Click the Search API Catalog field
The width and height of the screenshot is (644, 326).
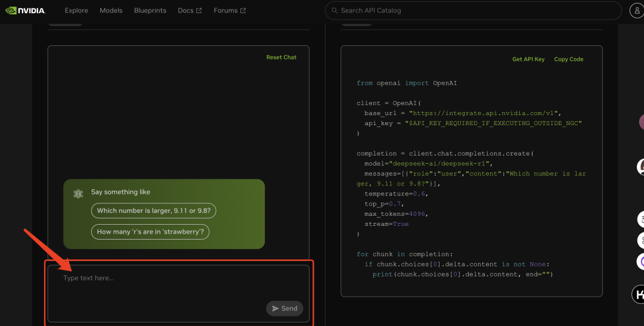point(473,11)
